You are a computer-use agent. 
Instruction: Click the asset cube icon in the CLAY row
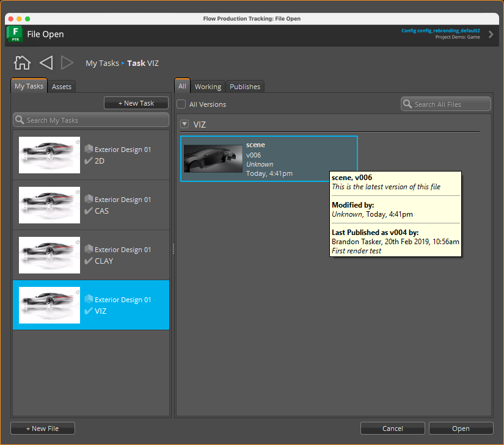point(89,249)
